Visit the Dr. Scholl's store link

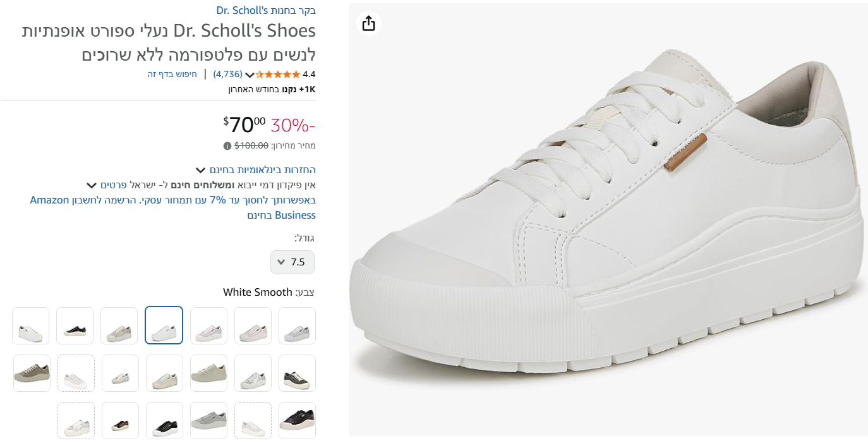pos(266,10)
